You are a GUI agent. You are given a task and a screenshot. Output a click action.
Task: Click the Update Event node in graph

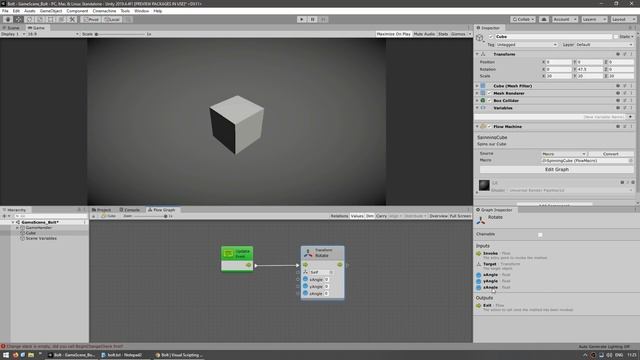(x=237, y=258)
